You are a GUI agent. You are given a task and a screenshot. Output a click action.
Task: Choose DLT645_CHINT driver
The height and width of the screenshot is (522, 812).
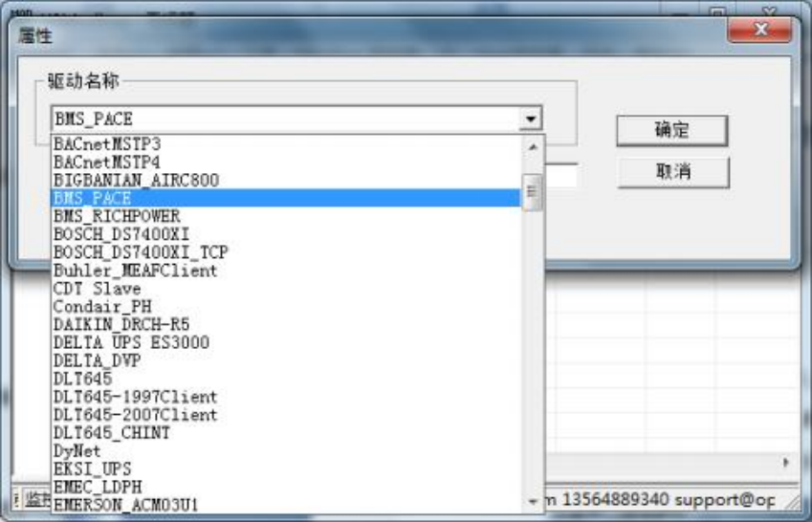(286, 433)
